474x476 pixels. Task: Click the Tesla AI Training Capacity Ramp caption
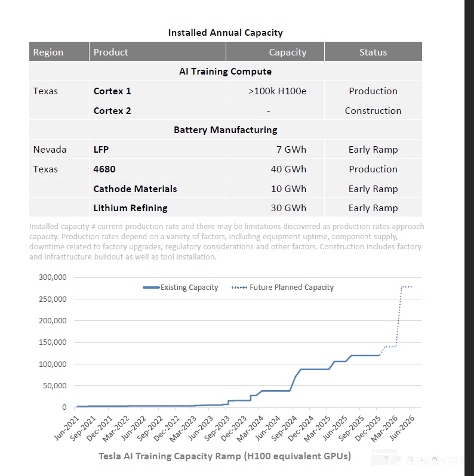[x=224, y=456]
